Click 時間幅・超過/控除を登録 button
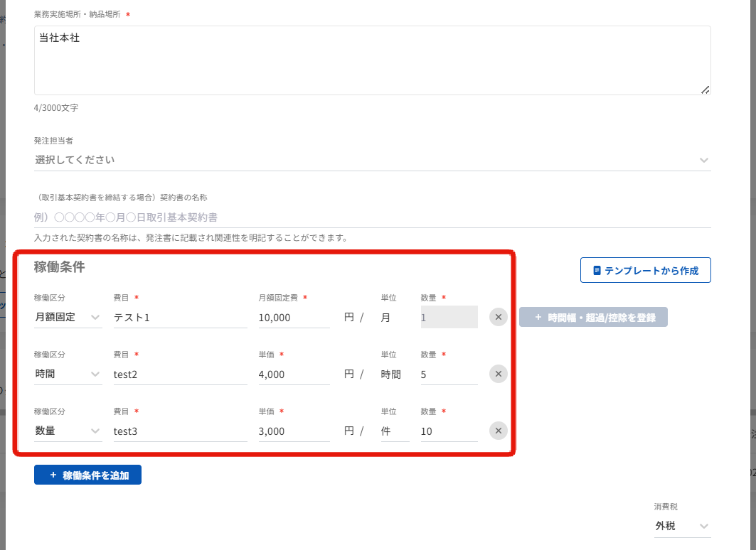This screenshot has width=756, height=550. coord(593,318)
